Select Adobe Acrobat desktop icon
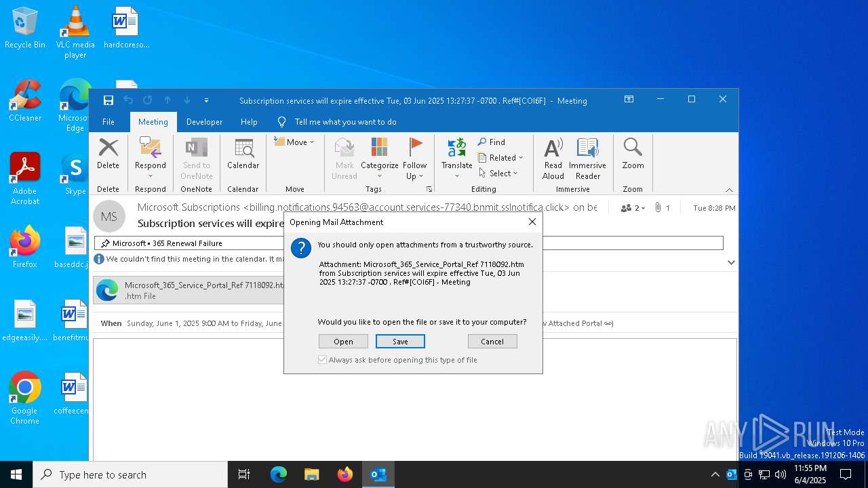868x488 pixels. click(25, 178)
